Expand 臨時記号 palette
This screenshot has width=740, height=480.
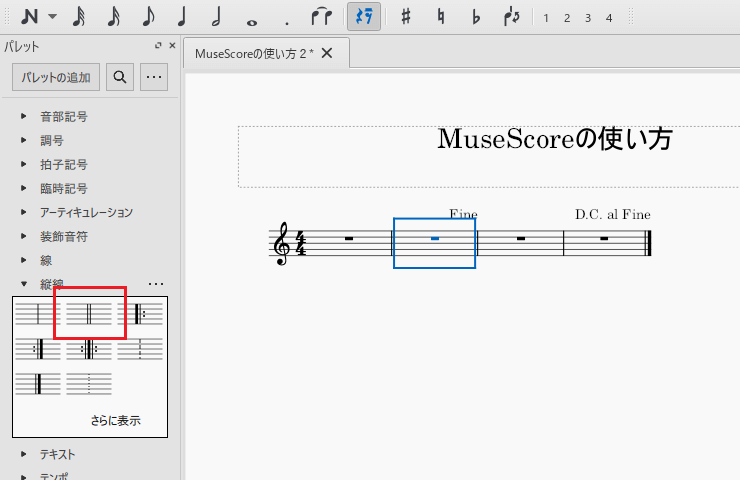pos(24,188)
